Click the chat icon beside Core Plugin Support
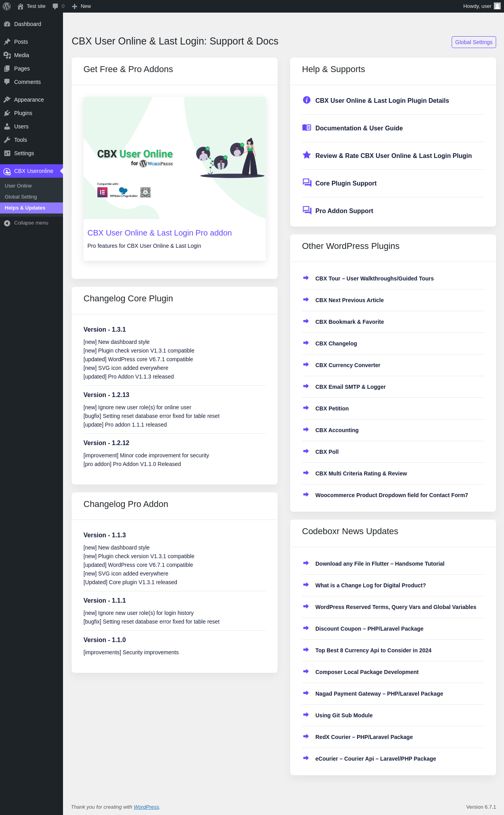 click(307, 183)
